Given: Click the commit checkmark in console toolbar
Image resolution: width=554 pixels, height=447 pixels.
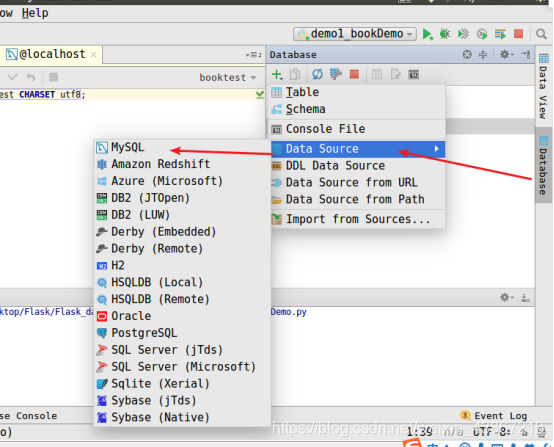Looking at the screenshot, I should [12, 77].
